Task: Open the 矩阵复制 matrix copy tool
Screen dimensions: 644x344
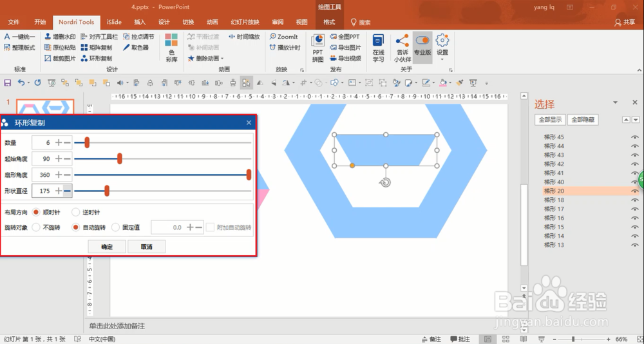Action: (96, 48)
